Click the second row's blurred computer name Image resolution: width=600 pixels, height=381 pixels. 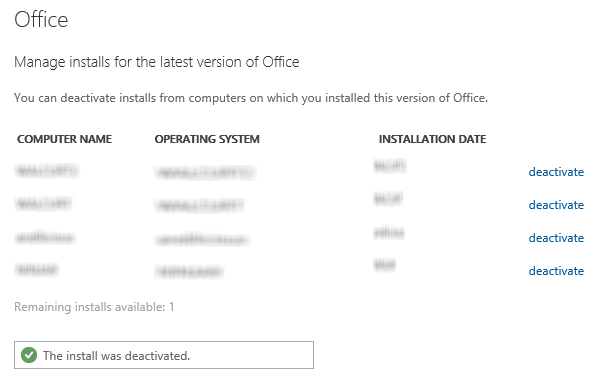(x=43, y=203)
